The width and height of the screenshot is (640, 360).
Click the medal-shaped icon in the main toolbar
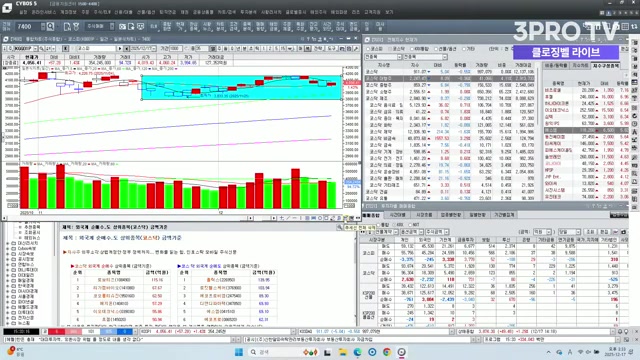(76, 27)
